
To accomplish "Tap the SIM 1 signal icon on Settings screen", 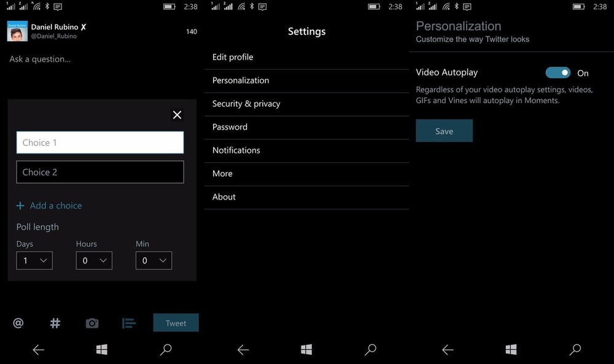I will 216,6.
